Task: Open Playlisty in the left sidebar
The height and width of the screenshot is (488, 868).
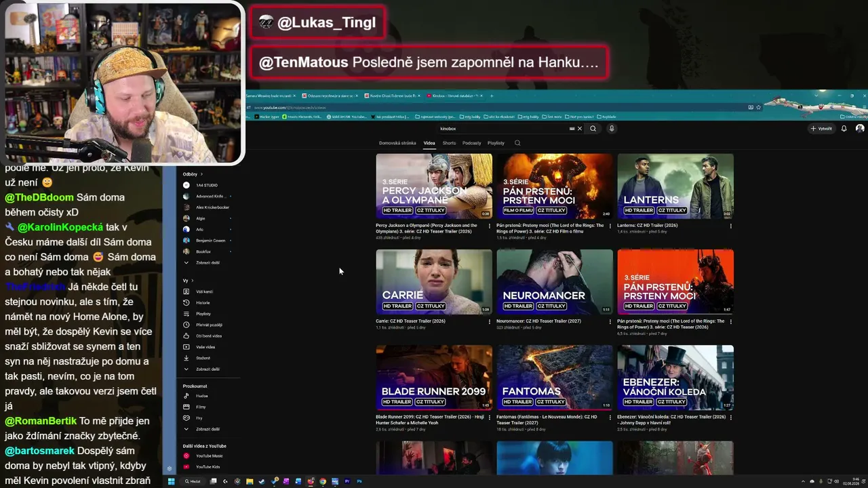Action: click(x=203, y=314)
